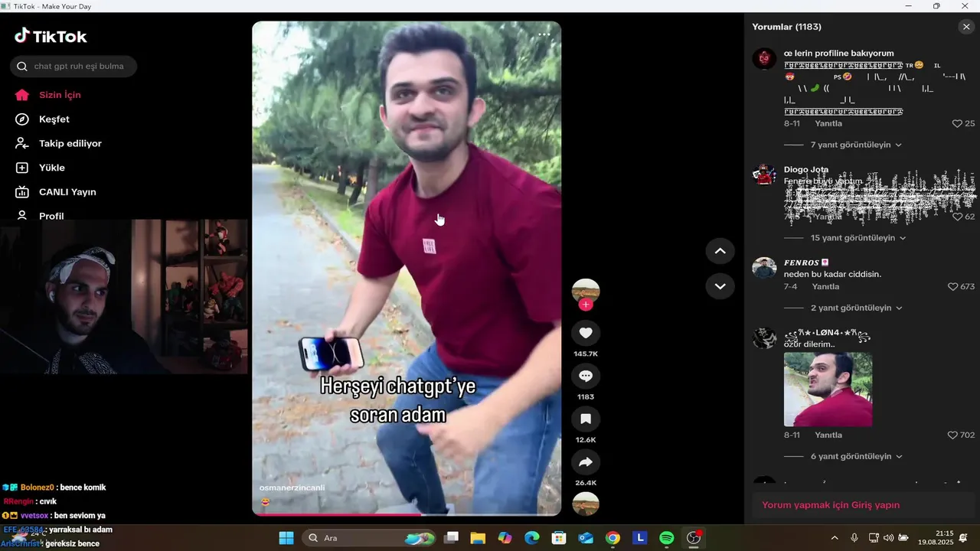The height and width of the screenshot is (551, 980).
Task: Click 'neden bu kadar ciddisin.' comment text
Action: [832, 274]
